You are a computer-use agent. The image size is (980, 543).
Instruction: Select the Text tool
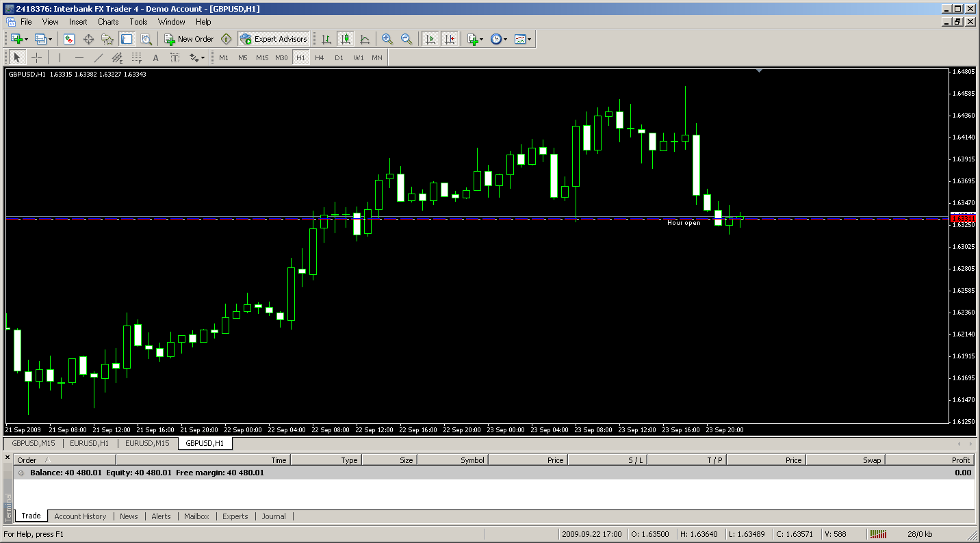tap(156, 58)
